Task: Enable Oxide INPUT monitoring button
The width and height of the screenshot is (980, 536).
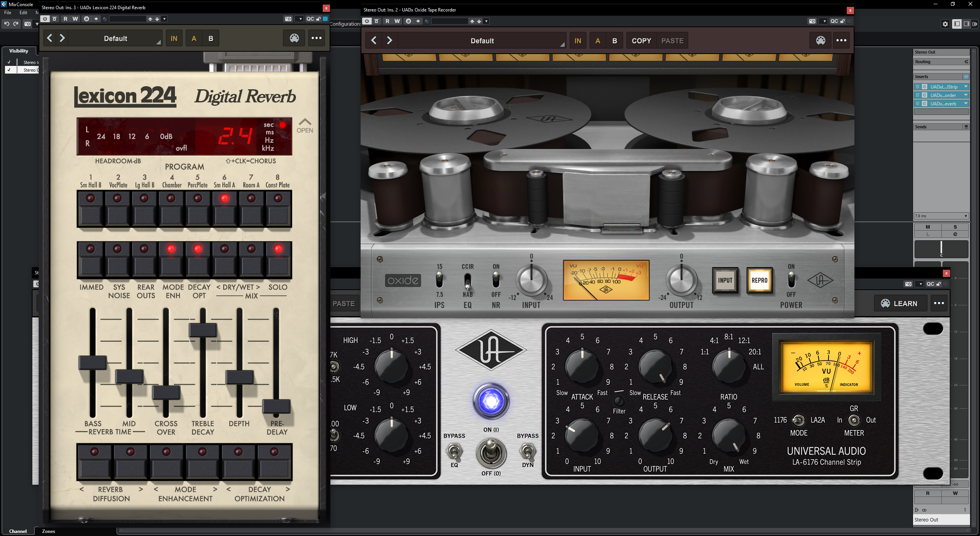Action: coord(725,280)
